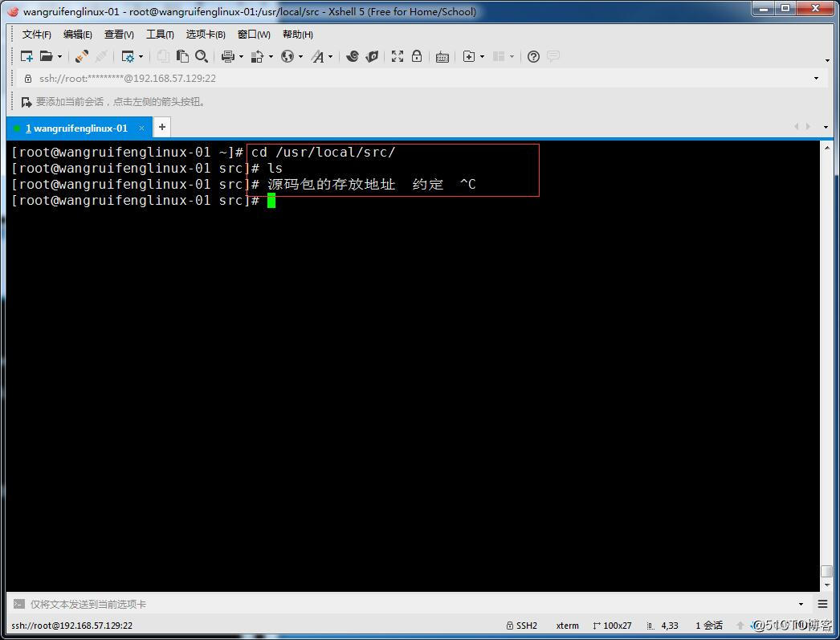This screenshot has height=640, width=840.
Task: Click the Lock screen padlock icon
Action: (x=417, y=56)
